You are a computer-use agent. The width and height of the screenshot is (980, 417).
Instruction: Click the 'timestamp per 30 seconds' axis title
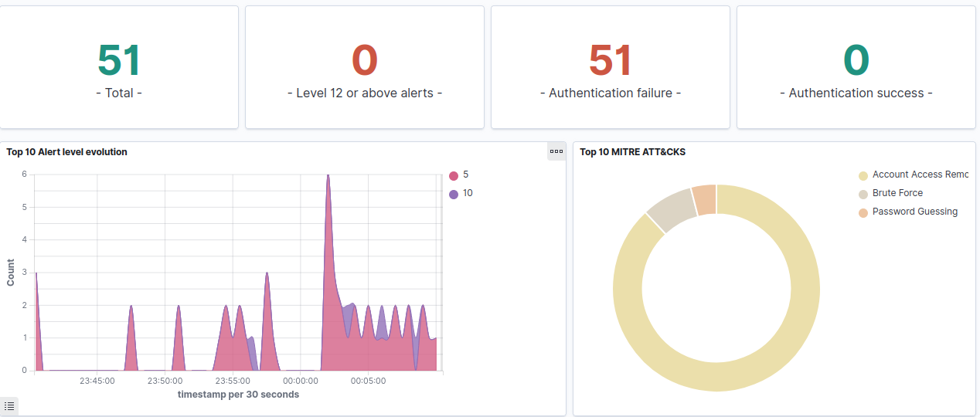[x=239, y=395]
